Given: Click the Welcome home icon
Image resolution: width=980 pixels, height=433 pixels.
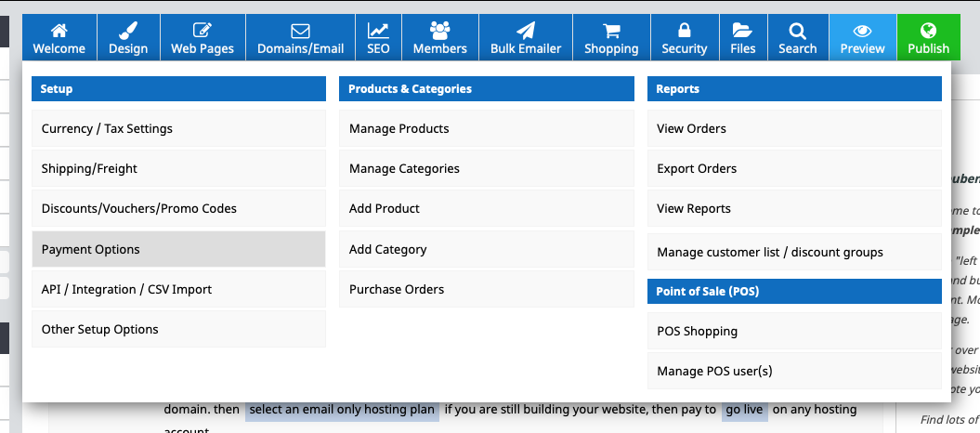Looking at the screenshot, I should point(59,31).
